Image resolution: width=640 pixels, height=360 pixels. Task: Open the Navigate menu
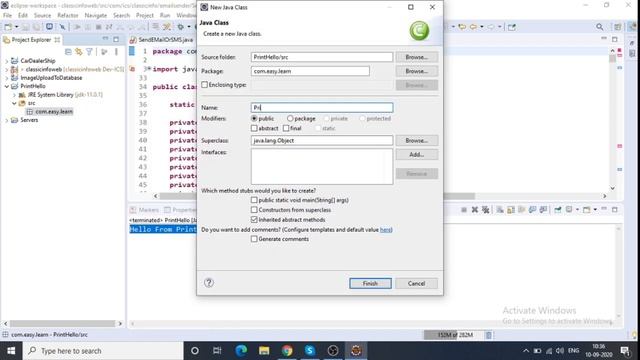(x=96, y=15)
